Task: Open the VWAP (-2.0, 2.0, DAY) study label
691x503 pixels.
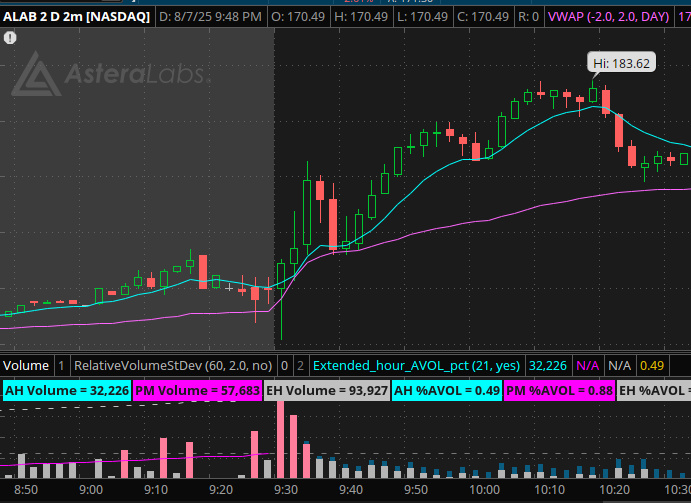Action: coord(609,17)
